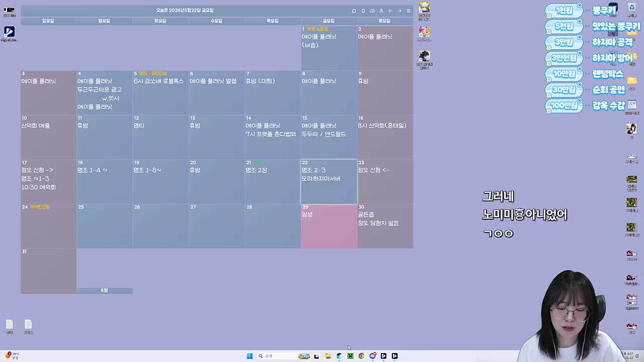Open the 6월 next month label
Screen dimensions: 644x362
pos(104,291)
